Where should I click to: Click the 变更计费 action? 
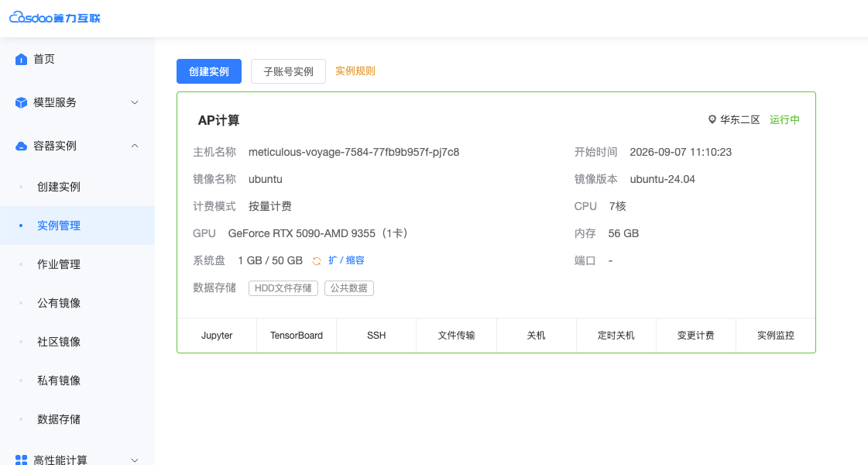pos(696,336)
